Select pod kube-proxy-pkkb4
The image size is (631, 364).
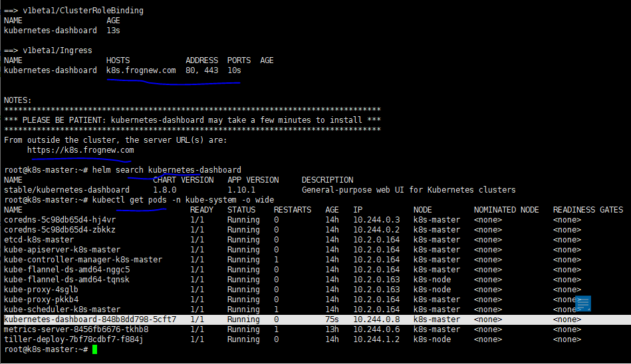pos(41,300)
